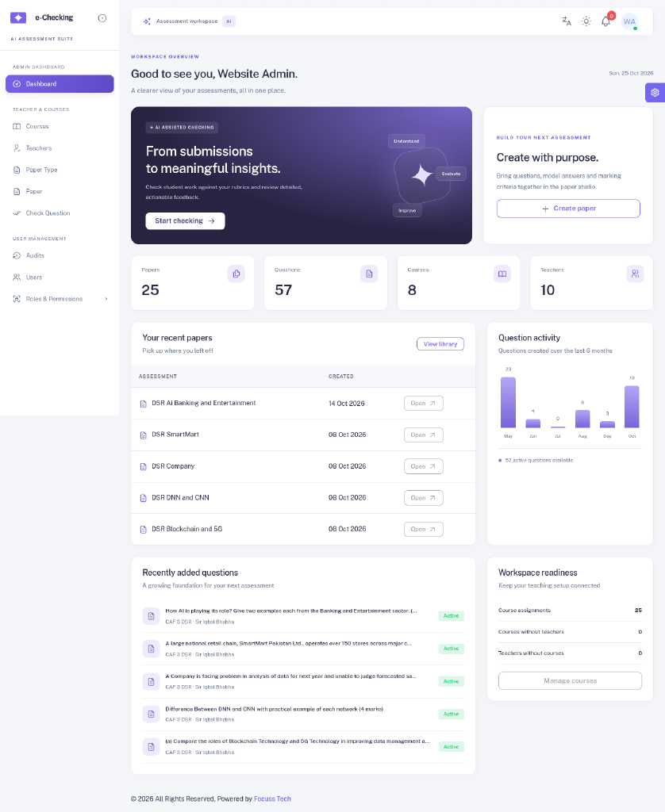Open the notifications bell
This screenshot has height=812, width=665.
click(605, 21)
